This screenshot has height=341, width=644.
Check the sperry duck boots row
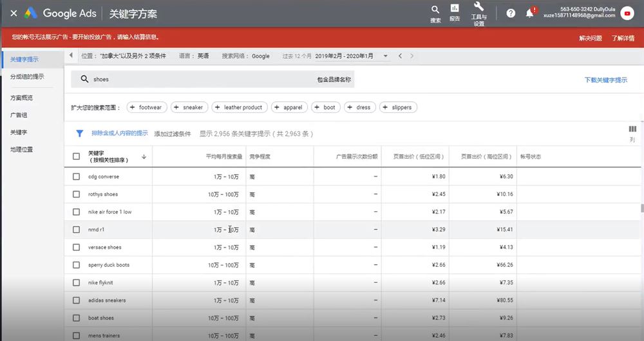77,265
